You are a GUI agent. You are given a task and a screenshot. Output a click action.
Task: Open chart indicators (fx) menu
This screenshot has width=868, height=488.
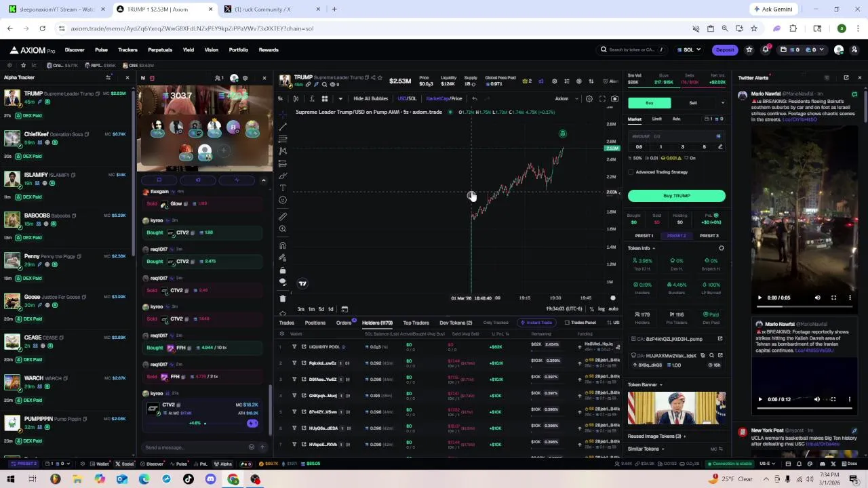pyautogui.click(x=312, y=99)
